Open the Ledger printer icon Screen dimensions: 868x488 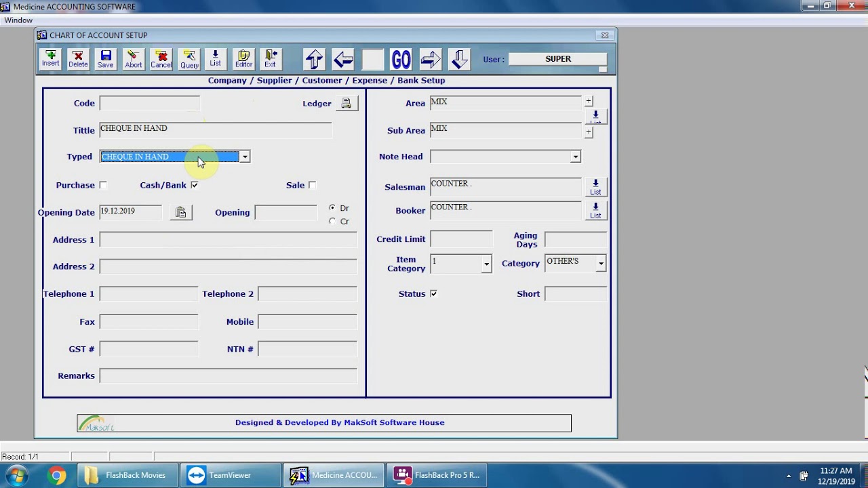[x=347, y=103]
